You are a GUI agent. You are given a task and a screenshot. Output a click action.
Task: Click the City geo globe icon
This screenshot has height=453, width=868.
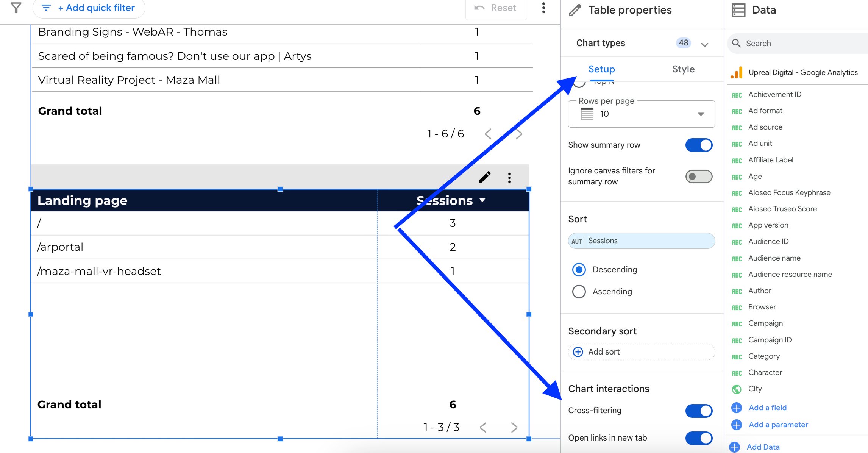click(737, 389)
